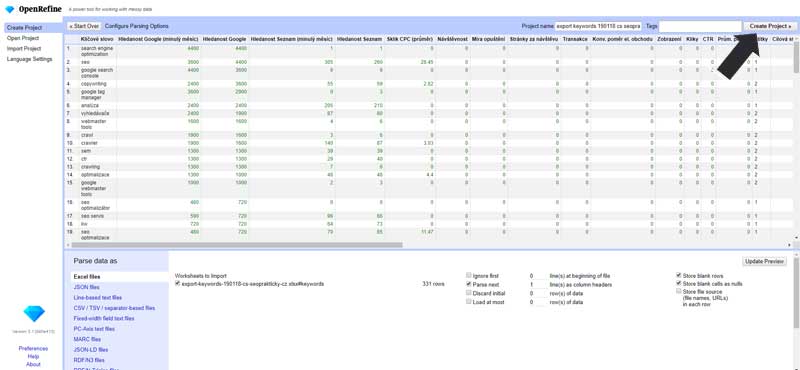The image size is (800, 370).
Task: Click the 'search engine optimization' keyword cell
Action: (97, 51)
